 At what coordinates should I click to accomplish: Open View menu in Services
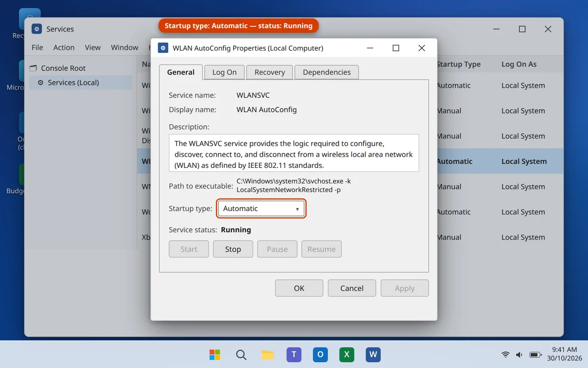point(92,47)
